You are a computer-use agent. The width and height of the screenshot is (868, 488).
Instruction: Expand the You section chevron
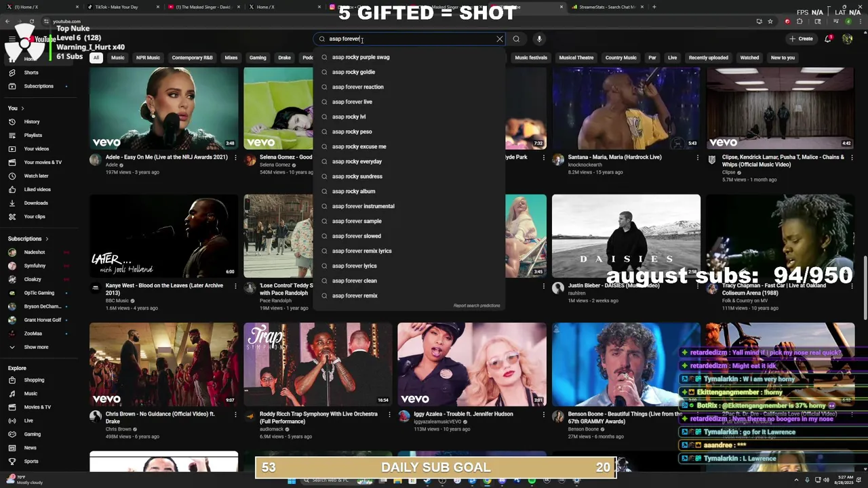pos(22,108)
